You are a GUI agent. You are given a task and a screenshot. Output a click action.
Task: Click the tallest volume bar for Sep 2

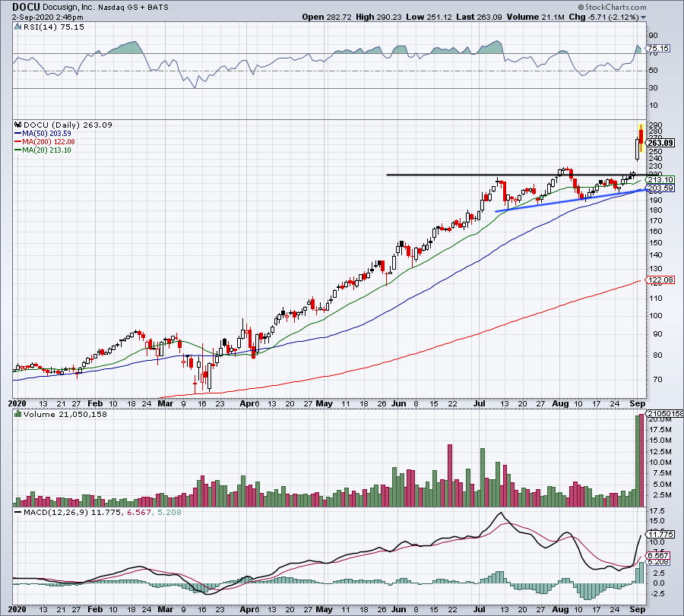(x=641, y=460)
